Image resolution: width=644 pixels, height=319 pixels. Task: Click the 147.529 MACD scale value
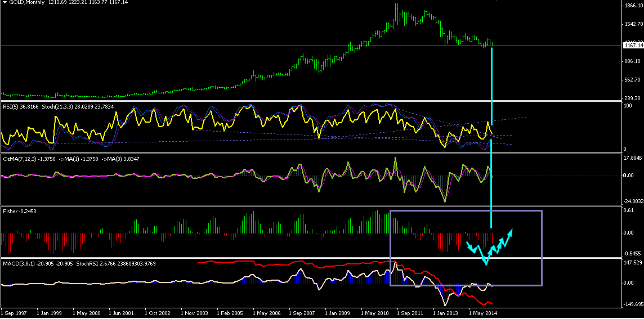[x=634, y=262]
